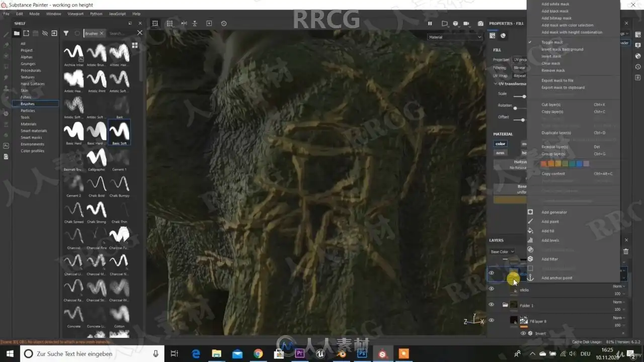The width and height of the screenshot is (644, 362).
Task: Delete layer with the trash can icon
Action: tap(626, 251)
